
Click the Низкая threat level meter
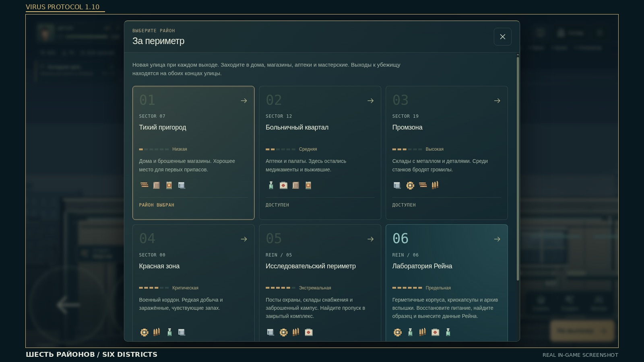(x=154, y=149)
